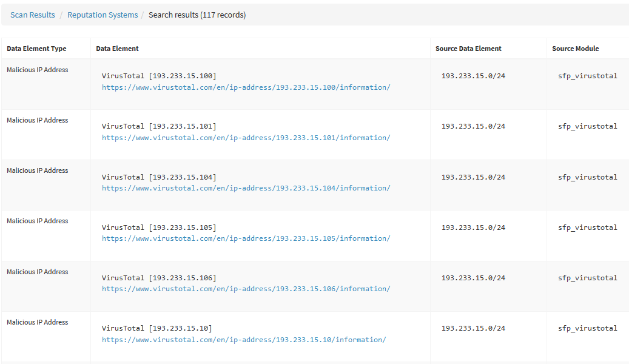Select 'VirusTotal [193.233.15.105]' text
Screen dimensions: 629x364
click(x=159, y=227)
